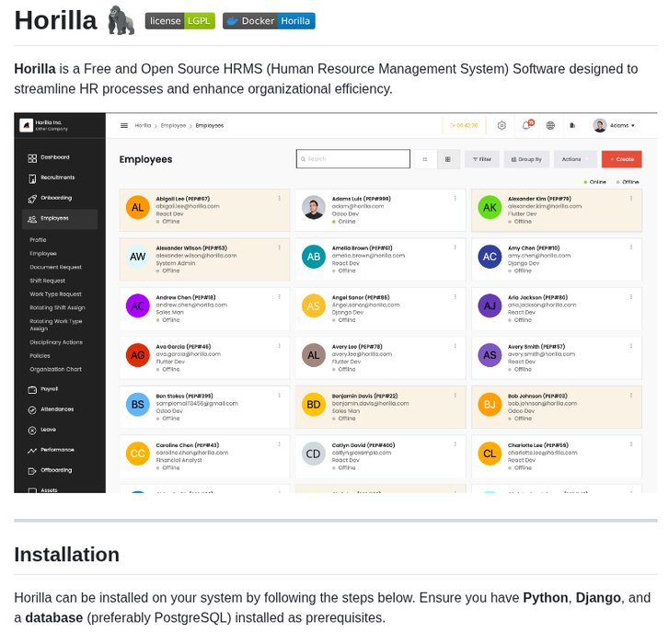Open Abigail Lee's AL avatar
Screen dimensions: 669x644
click(137, 208)
